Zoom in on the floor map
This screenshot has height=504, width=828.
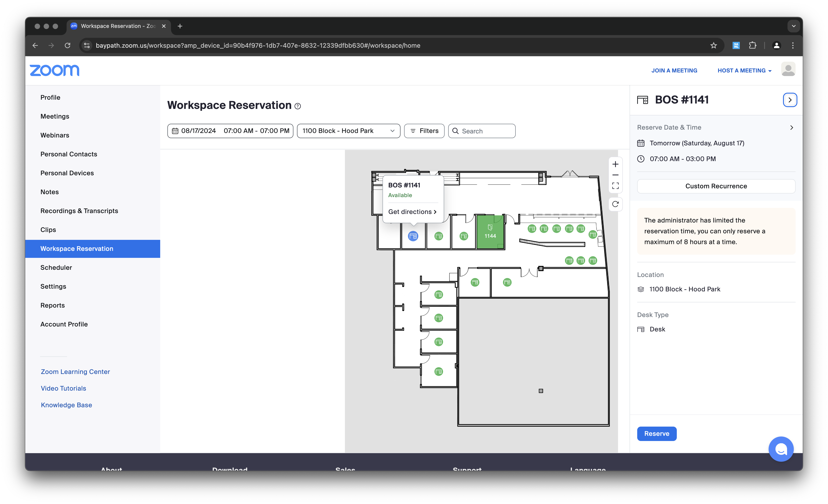615,164
